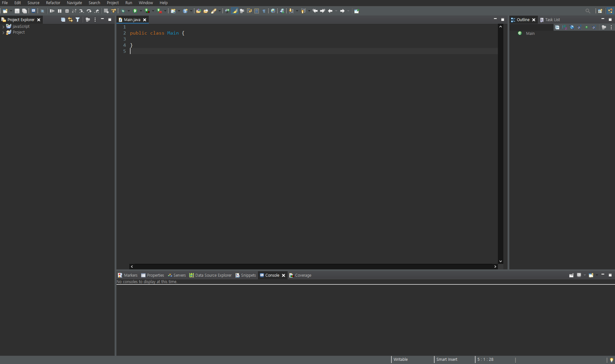The image size is (615, 364).
Task: Toggle Block Selection mode
Action: point(257,11)
